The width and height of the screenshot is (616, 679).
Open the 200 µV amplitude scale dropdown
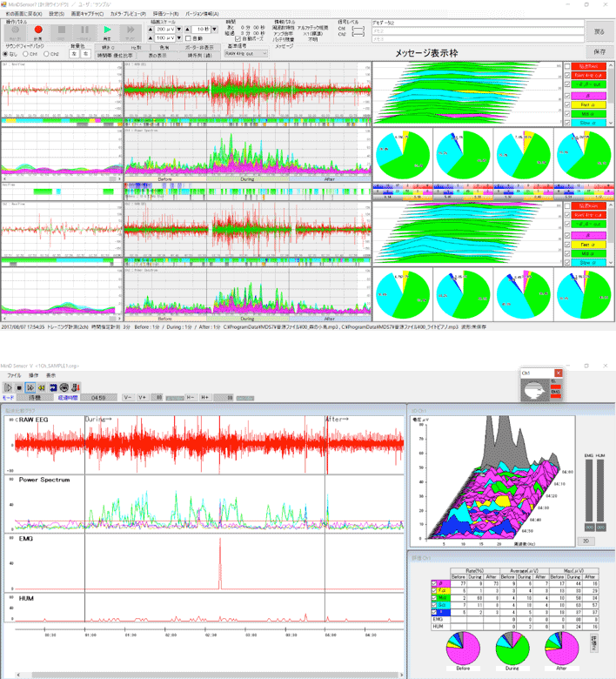(x=166, y=29)
